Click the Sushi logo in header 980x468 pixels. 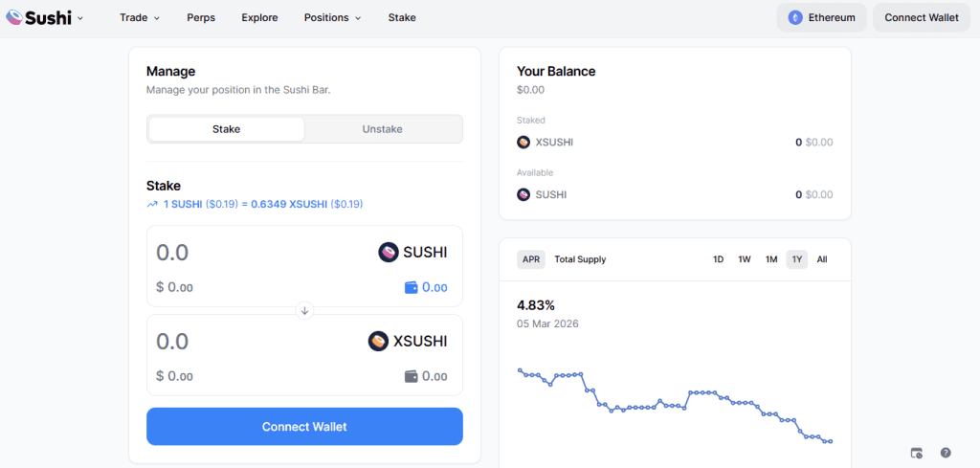click(x=38, y=17)
